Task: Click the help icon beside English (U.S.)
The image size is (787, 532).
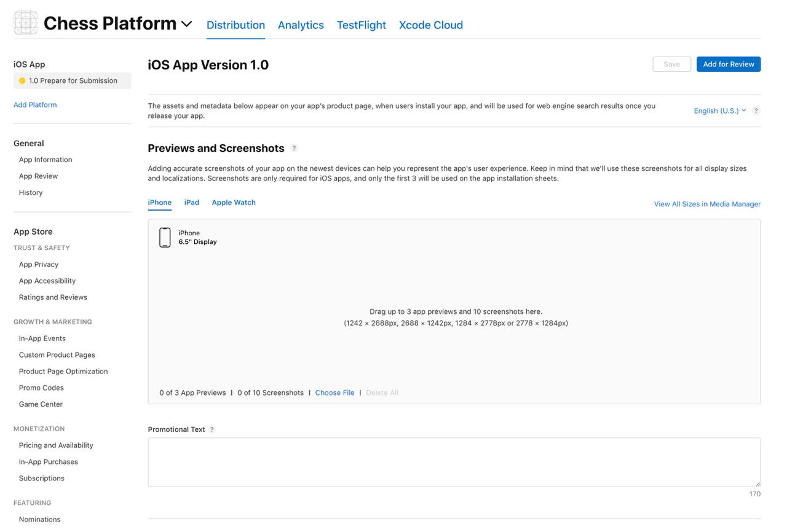Action: (756, 111)
